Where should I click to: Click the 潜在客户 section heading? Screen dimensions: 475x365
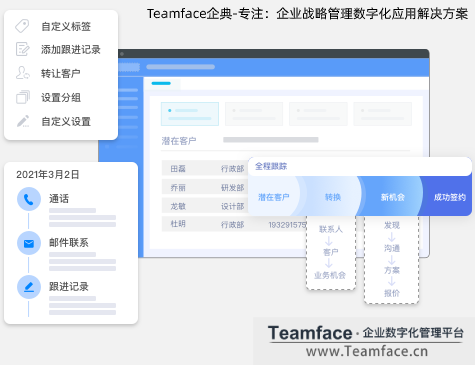[179, 141]
